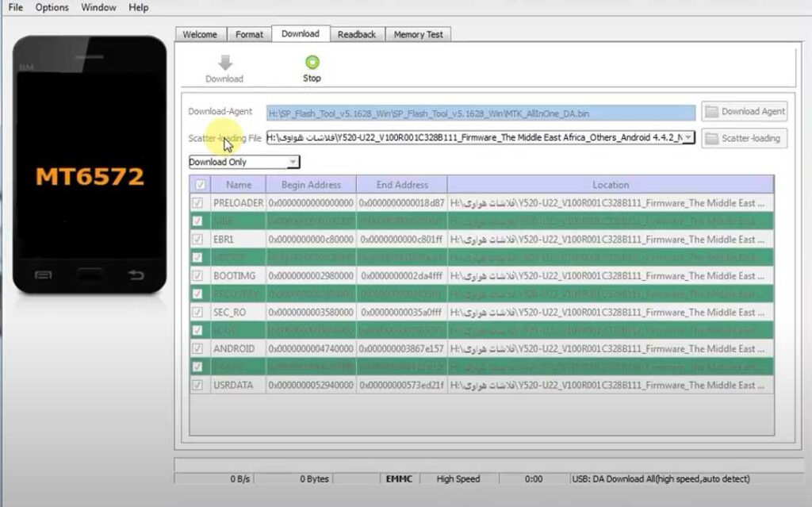The height and width of the screenshot is (507, 812).
Task: Click begin address 0x0000000000c80000
Action: pyautogui.click(x=311, y=239)
